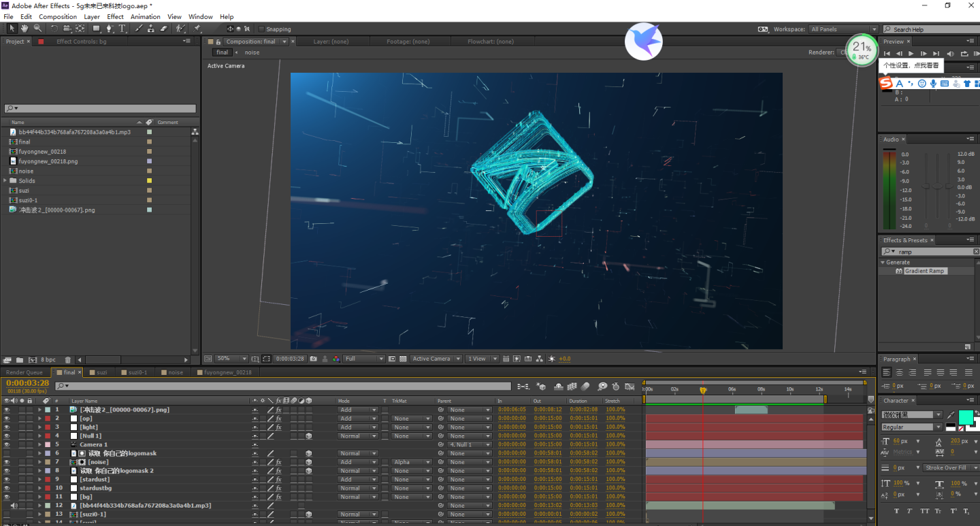Take a snapshot with camera icon
This screenshot has height=526, width=980.
[x=313, y=359]
